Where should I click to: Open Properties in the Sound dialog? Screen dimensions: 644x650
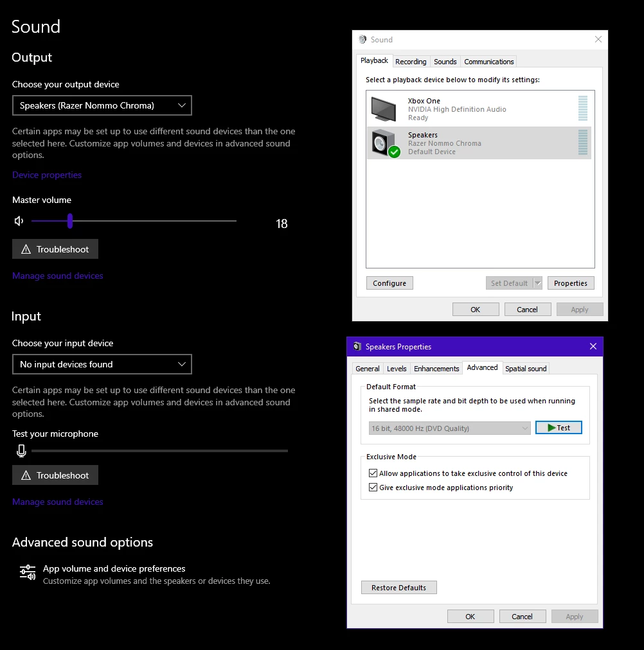point(571,283)
